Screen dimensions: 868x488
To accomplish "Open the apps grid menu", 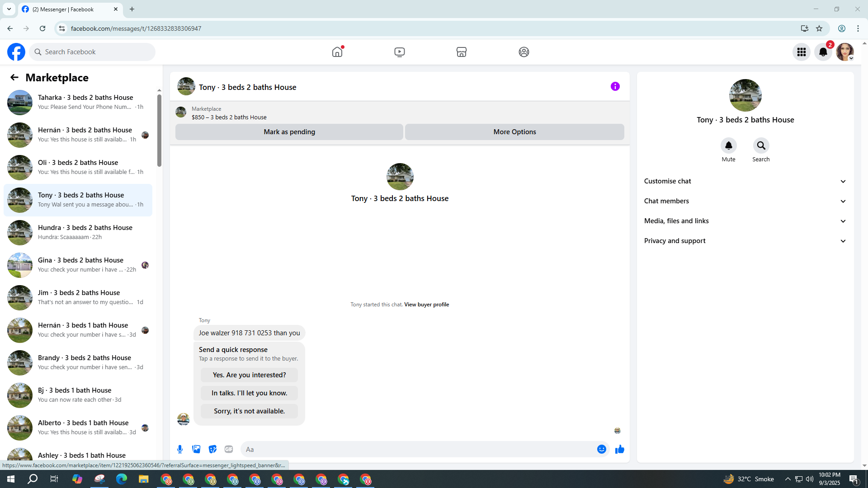I will point(801,52).
